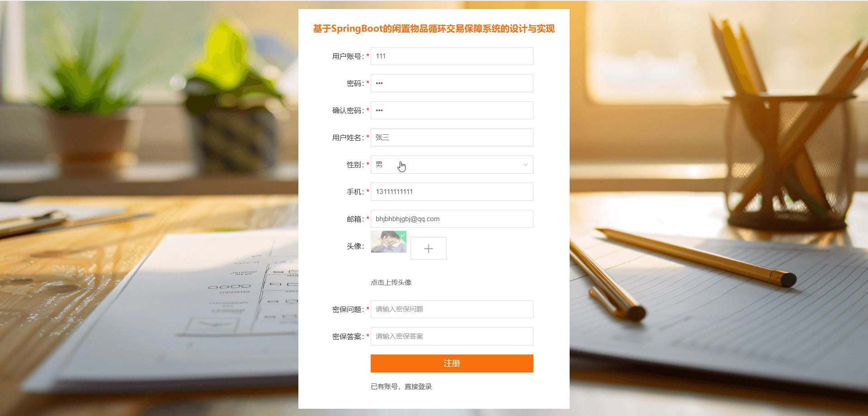
Task: Click the 用户账号 label text
Action: pyautogui.click(x=348, y=56)
